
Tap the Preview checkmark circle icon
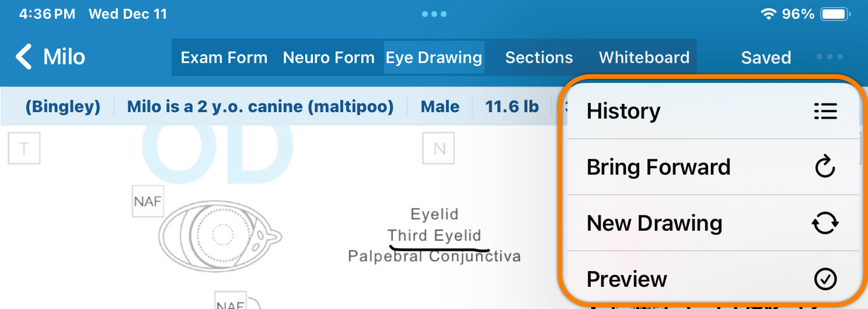pos(825,279)
